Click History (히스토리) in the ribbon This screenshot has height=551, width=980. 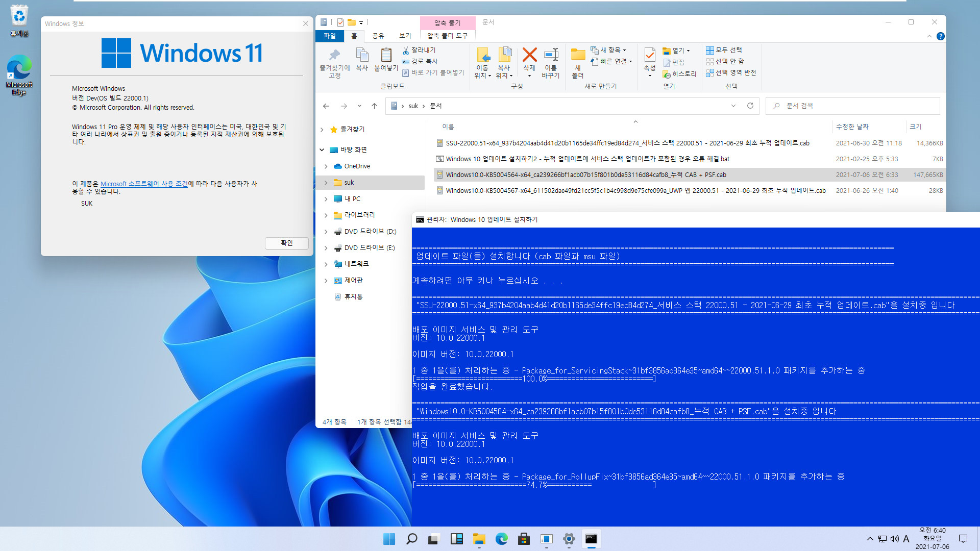tap(679, 74)
